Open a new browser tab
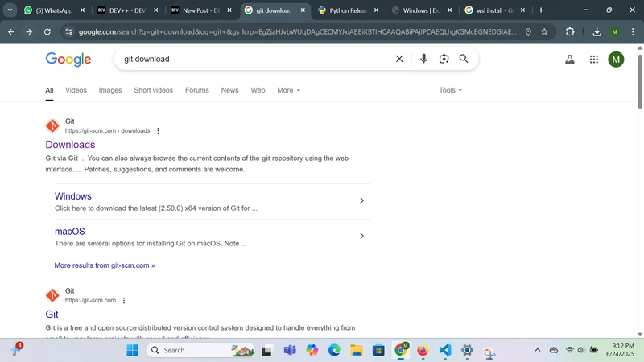This screenshot has width=644, height=362. [541, 10]
